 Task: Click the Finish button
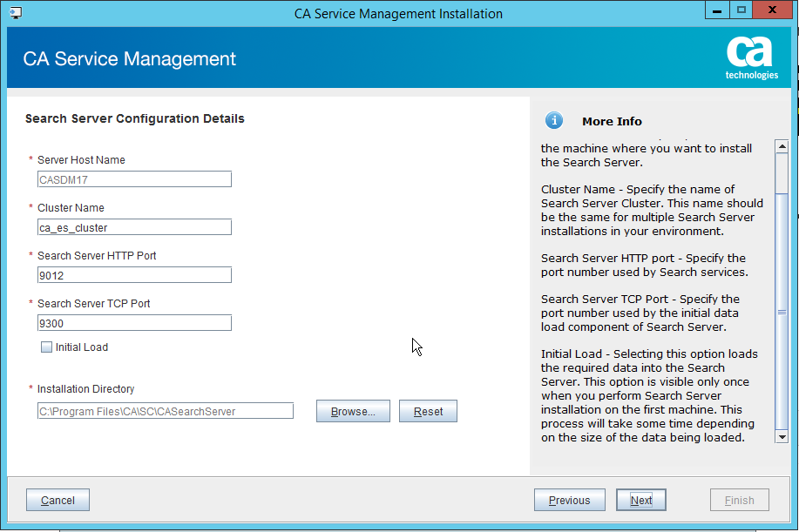click(739, 501)
